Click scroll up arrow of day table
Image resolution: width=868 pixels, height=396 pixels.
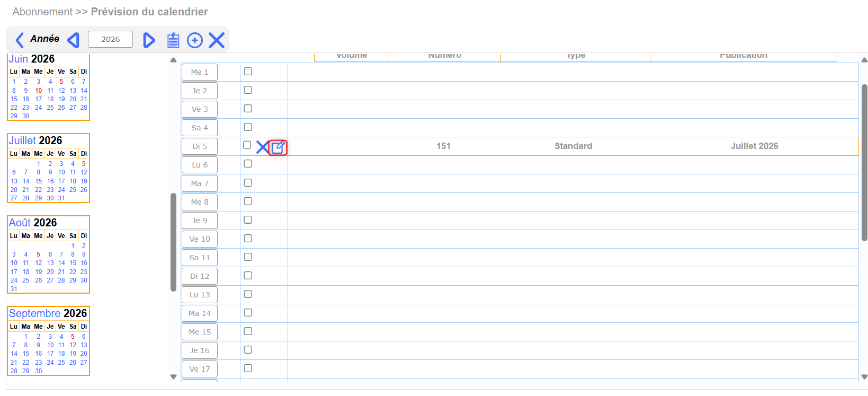pos(864,60)
